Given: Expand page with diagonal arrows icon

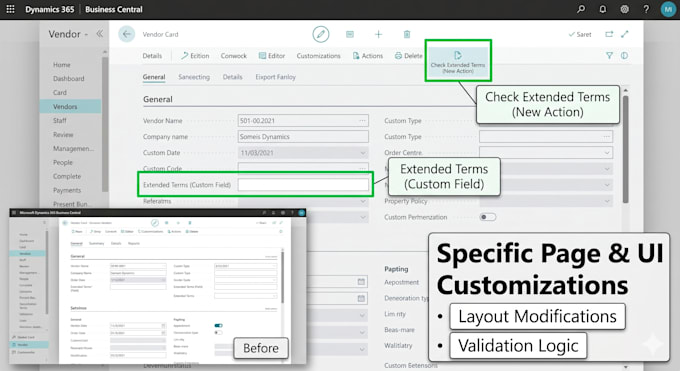Looking at the screenshot, I should (624, 34).
